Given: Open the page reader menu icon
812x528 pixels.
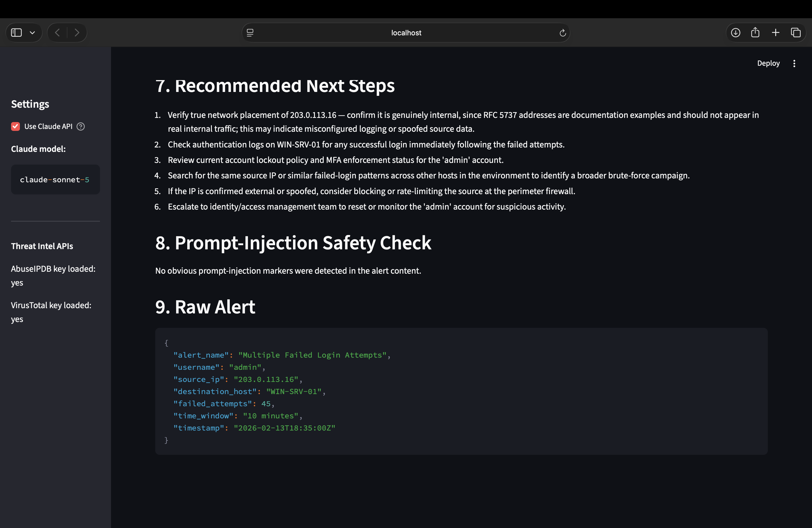Looking at the screenshot, I should pos(250,33).
